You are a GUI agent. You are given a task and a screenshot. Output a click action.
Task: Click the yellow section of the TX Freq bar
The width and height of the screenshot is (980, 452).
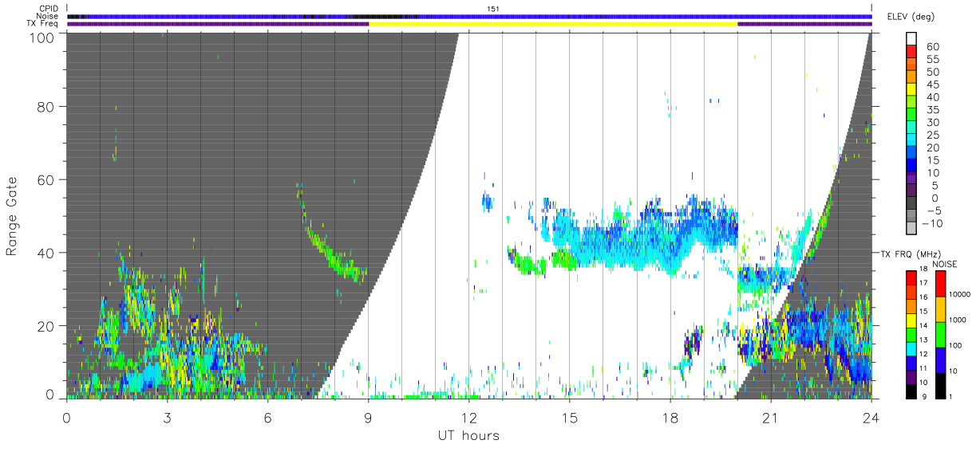pos(553,24)
